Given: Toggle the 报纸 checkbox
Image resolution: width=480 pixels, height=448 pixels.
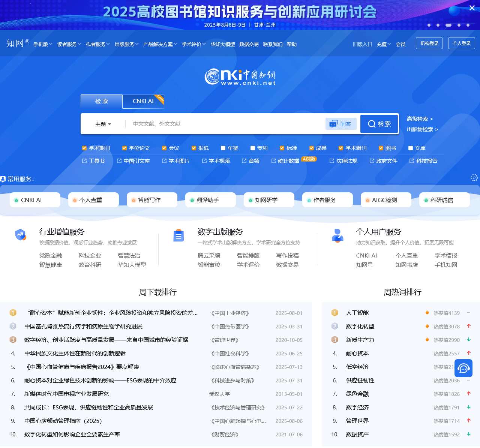Looking at the screenshot, I should [194, 148].
